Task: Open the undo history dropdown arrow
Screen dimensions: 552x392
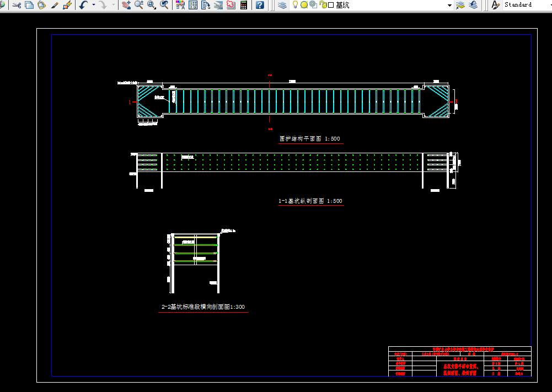Action: tap(94, 5)
